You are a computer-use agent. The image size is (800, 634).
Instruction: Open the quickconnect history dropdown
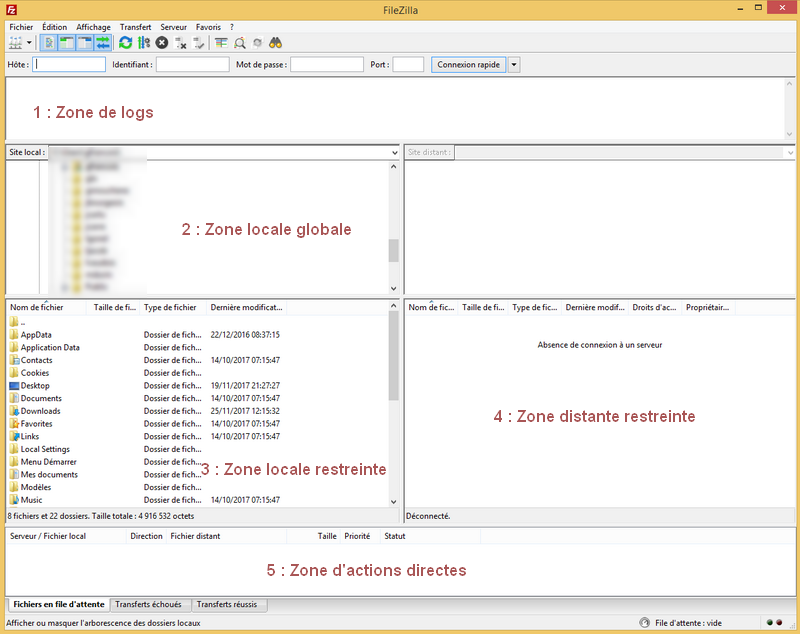[513, 63]
